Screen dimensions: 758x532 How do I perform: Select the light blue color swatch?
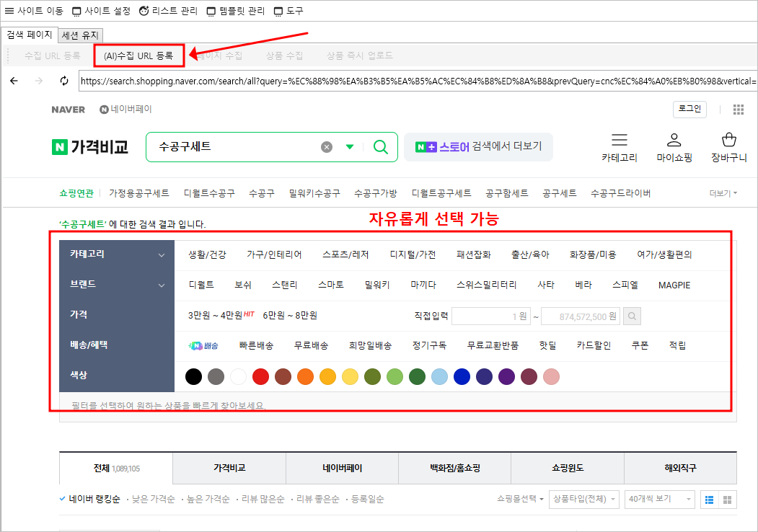[439, 376]
